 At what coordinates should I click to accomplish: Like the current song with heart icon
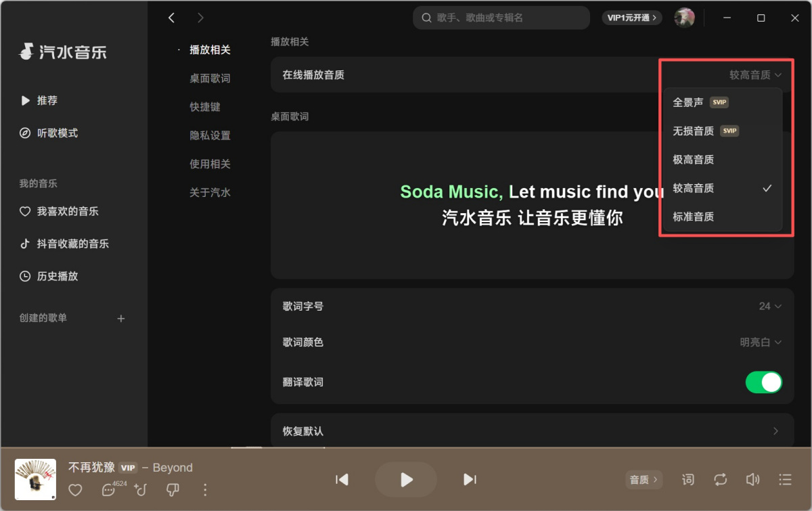[75, 490]
